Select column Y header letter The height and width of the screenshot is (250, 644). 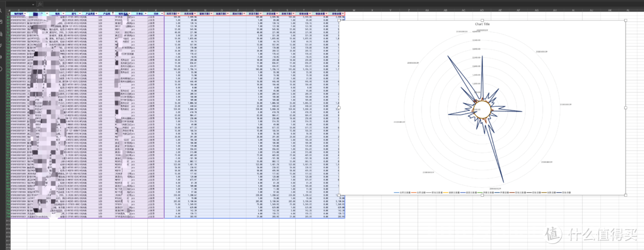(390, 10)
